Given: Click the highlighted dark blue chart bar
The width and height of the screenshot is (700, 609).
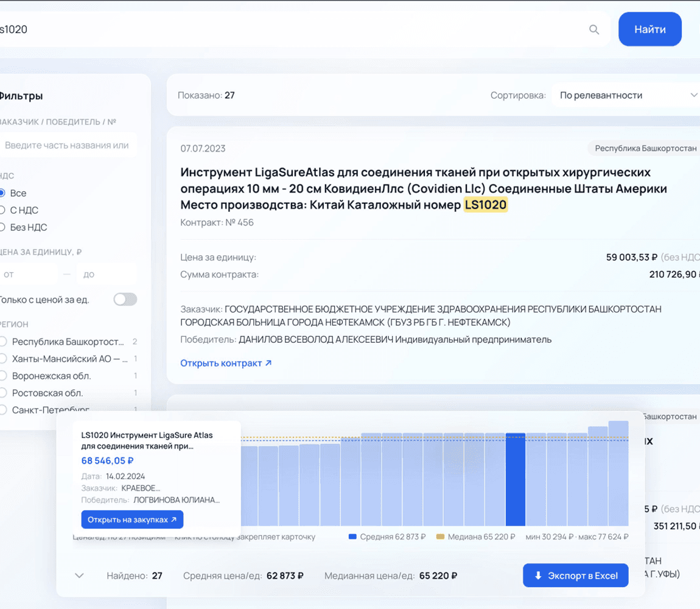Looking at the screenshot, I should tap(515, 479).
